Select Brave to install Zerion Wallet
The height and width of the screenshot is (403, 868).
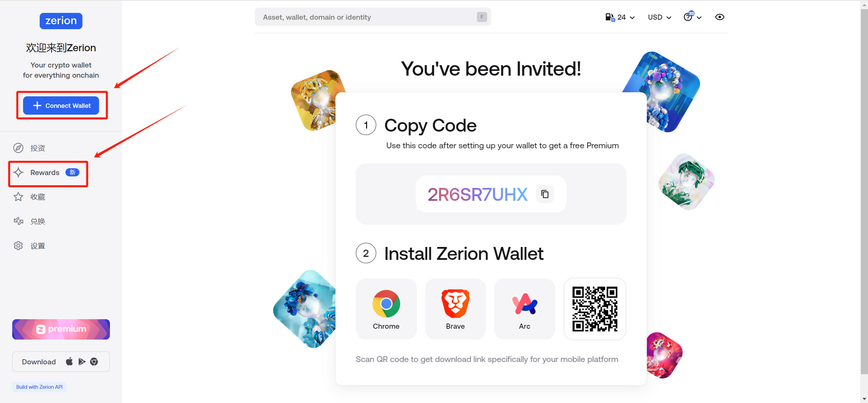(455, 309)
